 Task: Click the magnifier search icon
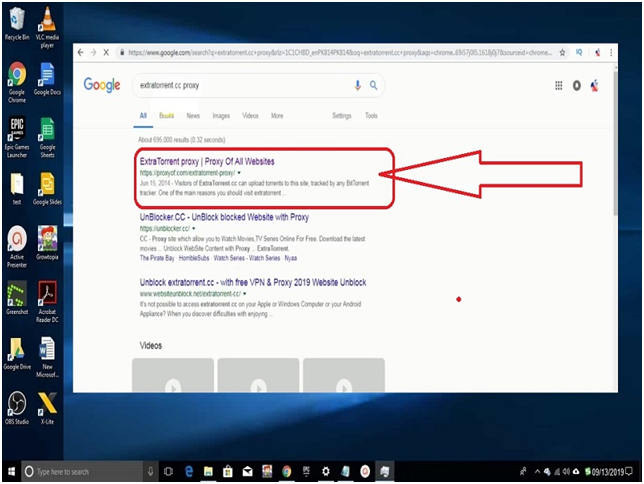point(373,85)
